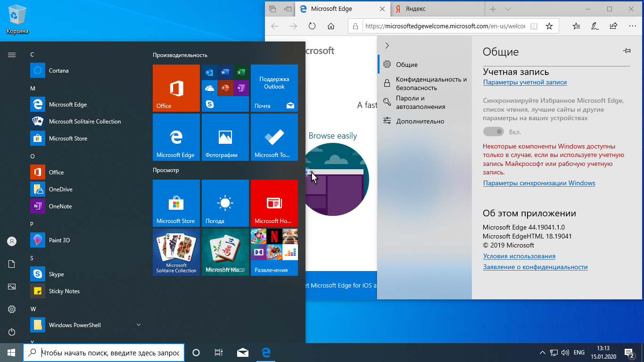644x362 pixels.
Task: Toggle the sync Вкл. switch
Action: 494,132
